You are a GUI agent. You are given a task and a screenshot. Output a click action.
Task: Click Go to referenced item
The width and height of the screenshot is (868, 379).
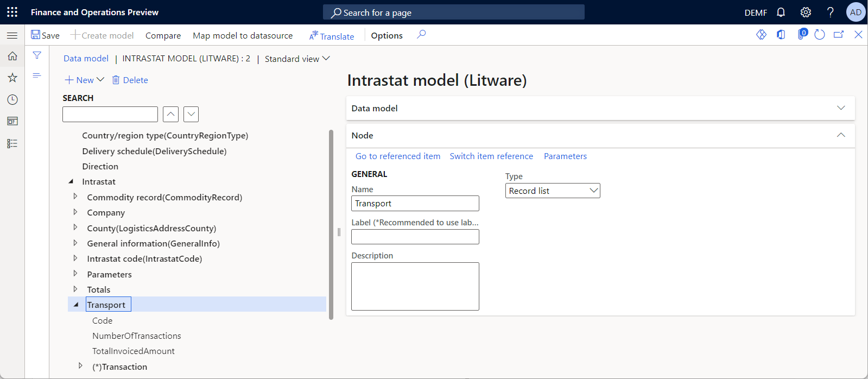click(x=398, y=156)
